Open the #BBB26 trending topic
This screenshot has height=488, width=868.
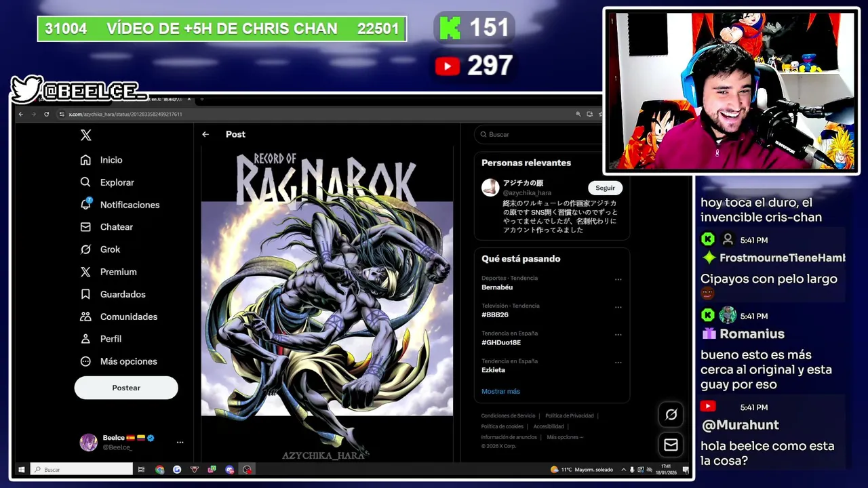pos(495,315)
